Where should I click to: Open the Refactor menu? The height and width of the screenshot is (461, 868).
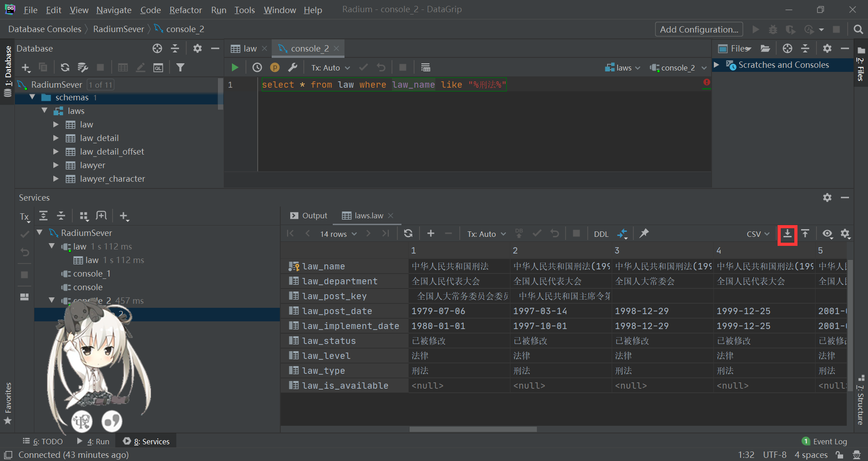click(x=185, y=9)
